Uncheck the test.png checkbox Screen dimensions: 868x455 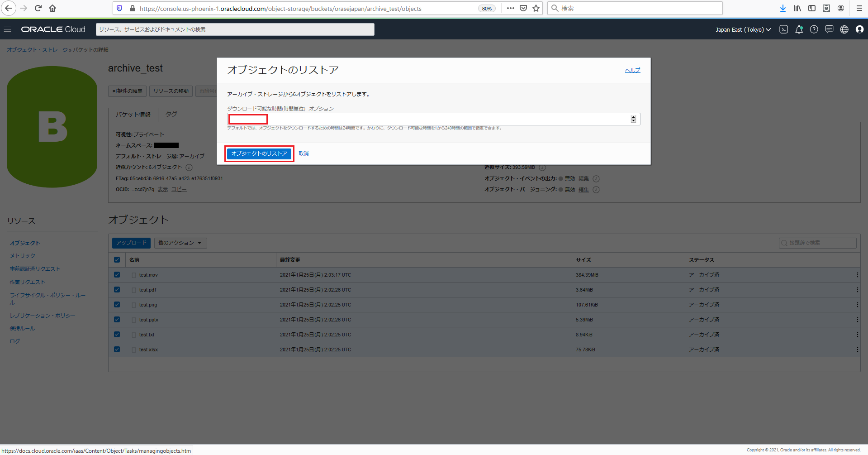click(117, 305)
